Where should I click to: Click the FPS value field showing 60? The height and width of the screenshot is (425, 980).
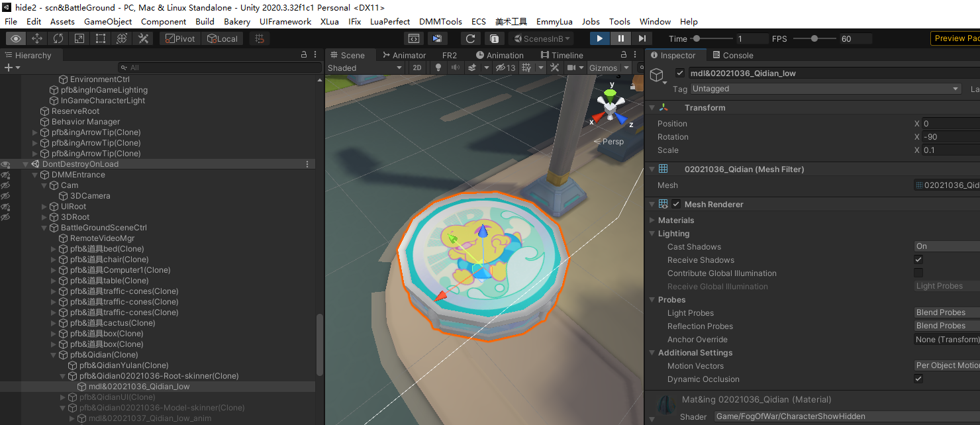[855, 38]
